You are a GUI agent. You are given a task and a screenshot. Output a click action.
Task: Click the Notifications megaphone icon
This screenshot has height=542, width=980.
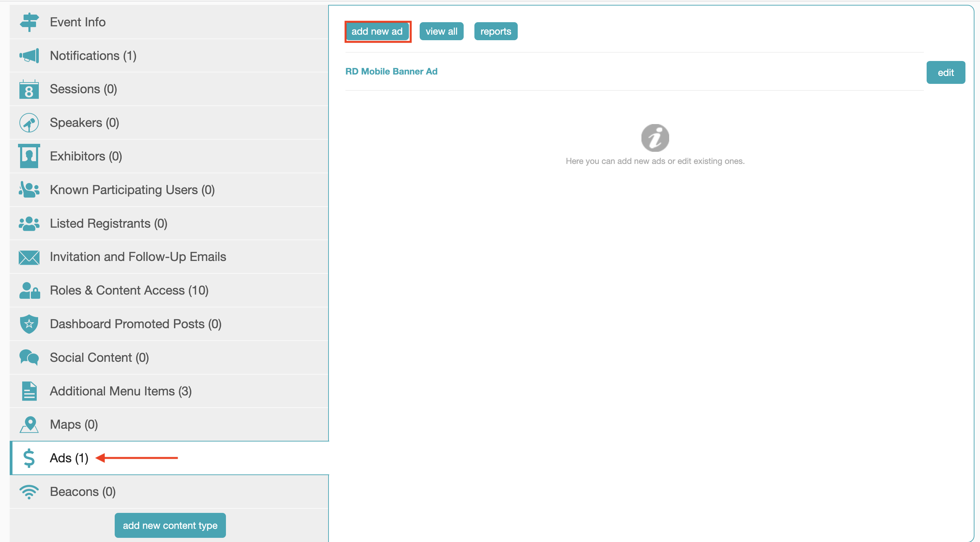[x=29, y=56]
